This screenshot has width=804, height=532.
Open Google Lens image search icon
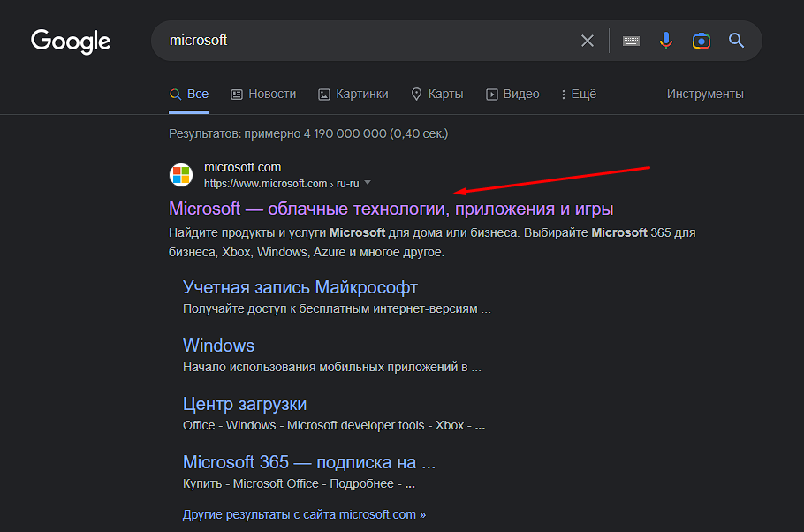pos(702,41)
